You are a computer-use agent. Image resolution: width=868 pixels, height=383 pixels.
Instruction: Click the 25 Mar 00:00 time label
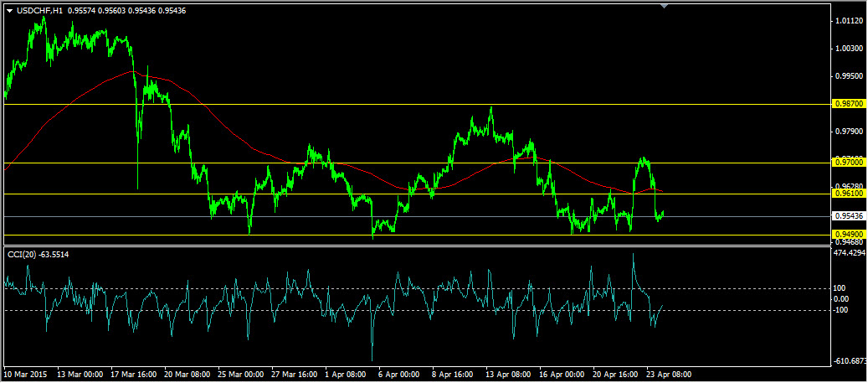point(241,374)
